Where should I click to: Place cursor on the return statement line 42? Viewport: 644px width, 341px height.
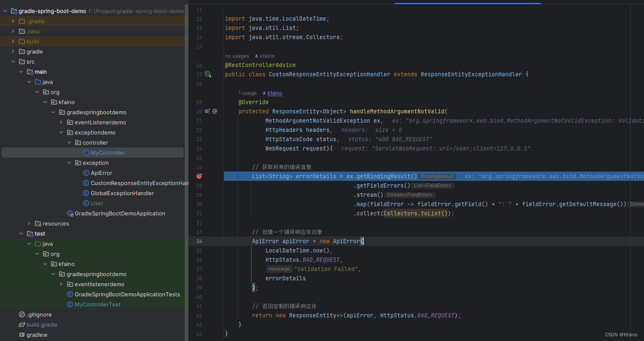356,315
